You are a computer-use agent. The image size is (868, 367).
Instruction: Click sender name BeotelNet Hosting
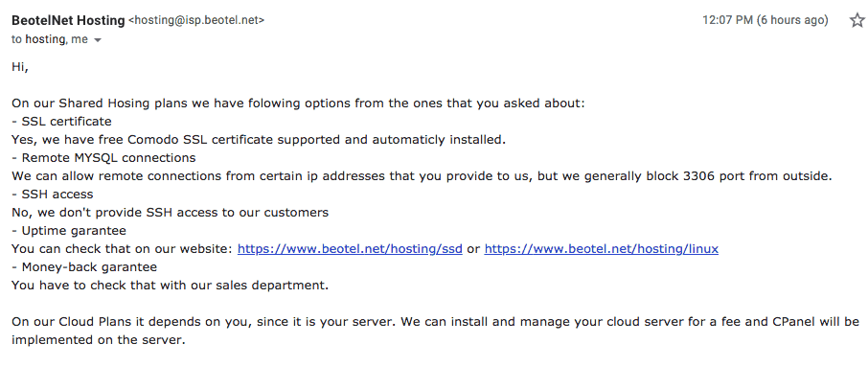[68, 20]
